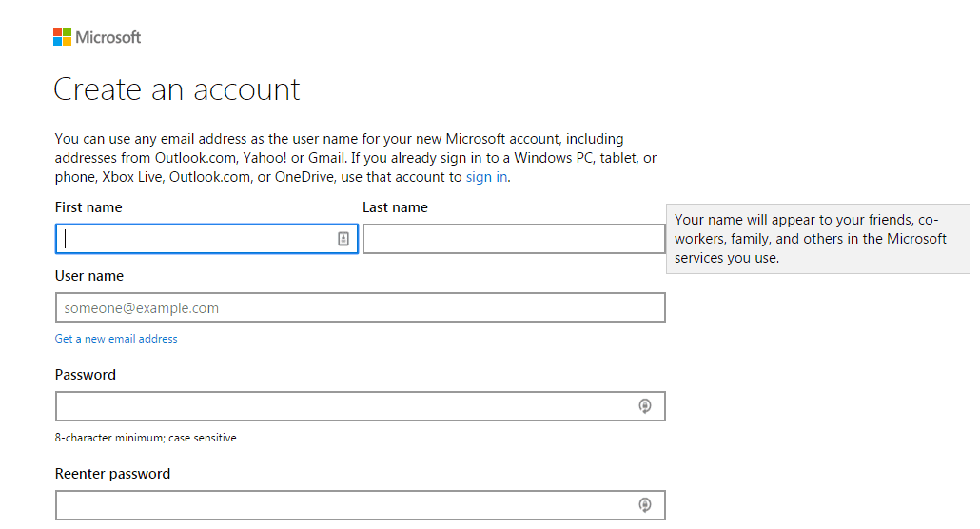The width and height of the screenshot is (980, 529).
Task: Click the Reenter password label
Action: pyautogui.click(x=112, y=474)
